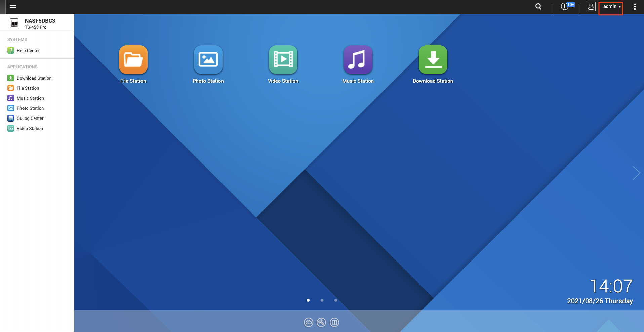Launch Video Station desktop icon
The image size is (644, 332).
click(283, 60)
